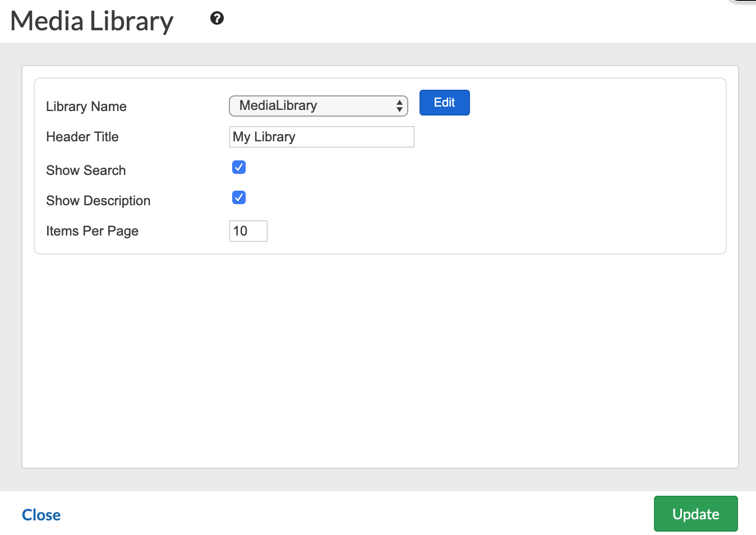Click the Media Library page heading
Image resolution: width=756 pixels, height=535 pixels.
pyautogui.click(x=92, y=21)
